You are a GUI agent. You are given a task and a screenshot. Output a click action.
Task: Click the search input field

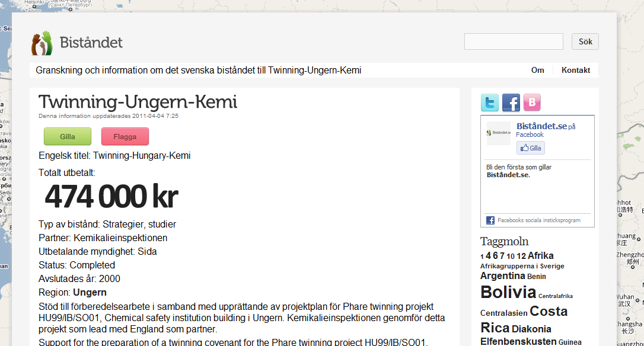click(514, 41)
